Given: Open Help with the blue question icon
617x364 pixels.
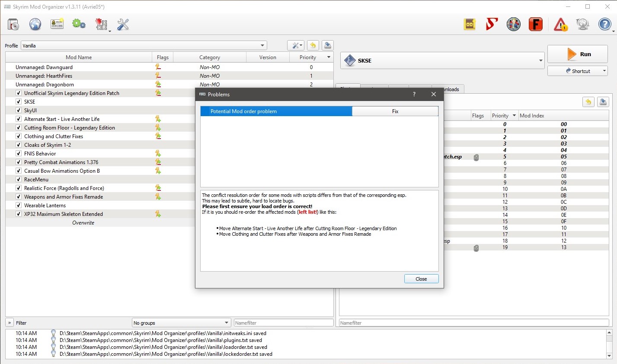Looking at the screenshot, I should 604,25.
